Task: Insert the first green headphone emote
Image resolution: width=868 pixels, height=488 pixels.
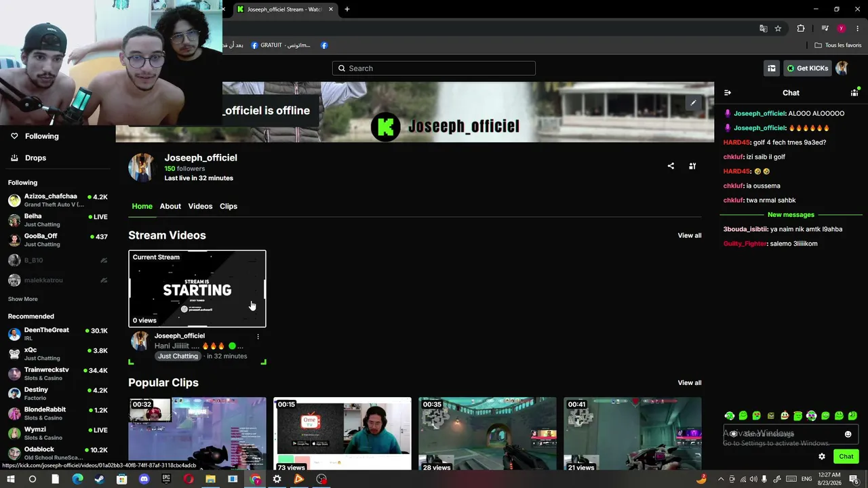Action: (730, 415)
